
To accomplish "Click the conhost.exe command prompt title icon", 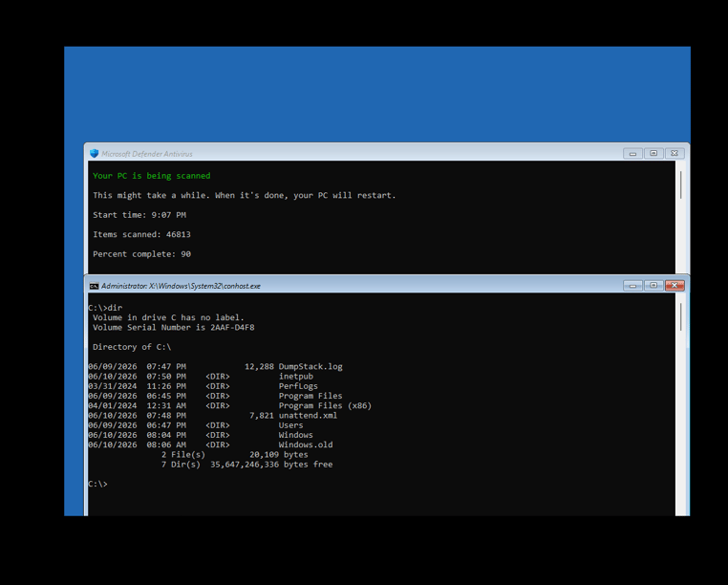I will [94, 286].
